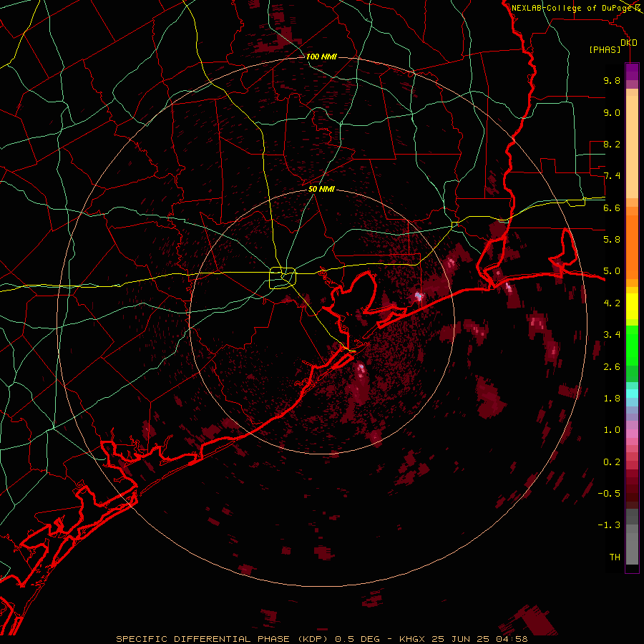Click the [PHAS] legend unit label
The width and height of the screenshot is (644, 644).
(605, 50)
